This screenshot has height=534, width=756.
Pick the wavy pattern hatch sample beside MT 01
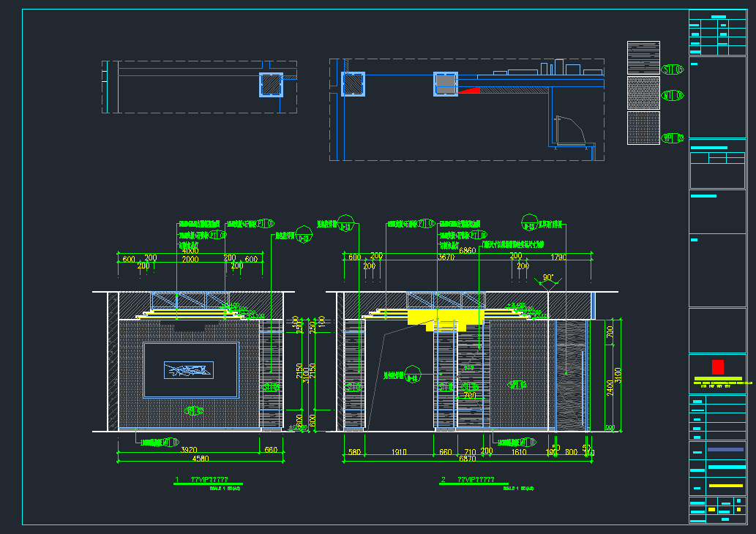coord(643,92)
